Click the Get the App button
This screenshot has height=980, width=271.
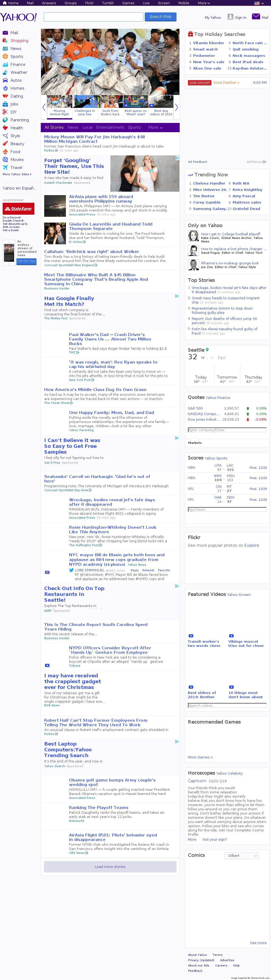[27, 261]
